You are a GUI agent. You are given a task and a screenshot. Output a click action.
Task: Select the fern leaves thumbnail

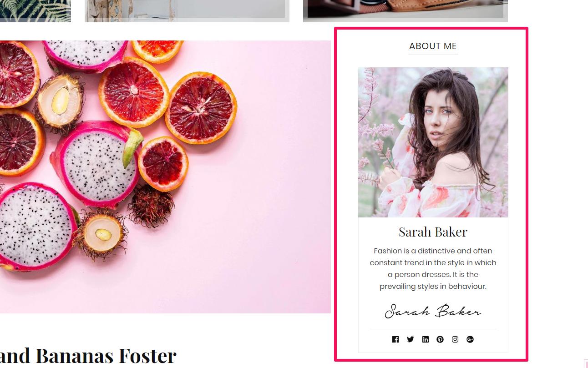tap(35, 11)
